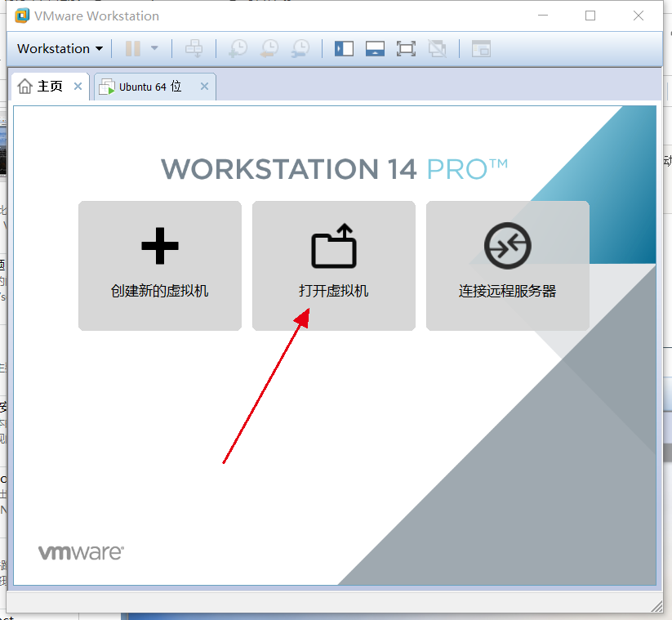Close the VMware Workstation window

pos(639,16)
